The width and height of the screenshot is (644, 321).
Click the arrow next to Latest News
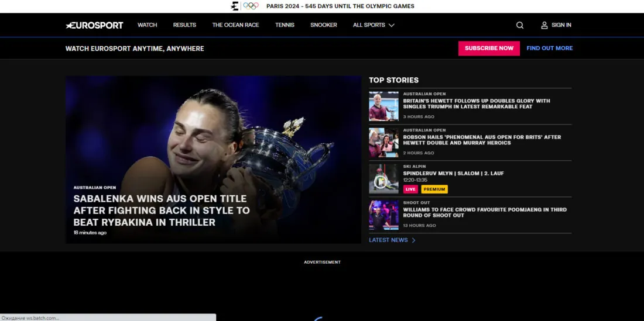(414, 240)
